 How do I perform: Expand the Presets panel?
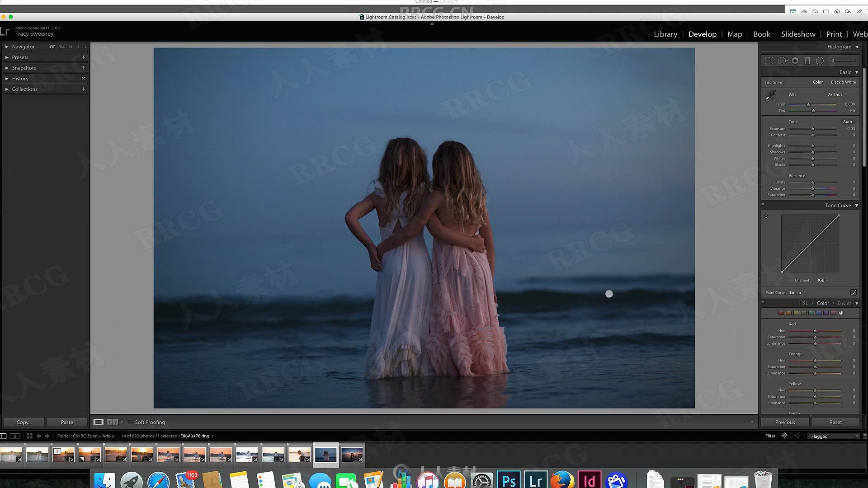click(7, 57)
